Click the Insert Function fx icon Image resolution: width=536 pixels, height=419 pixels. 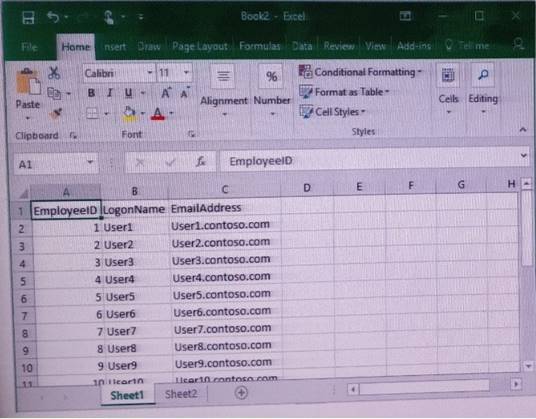click(201, 162)
